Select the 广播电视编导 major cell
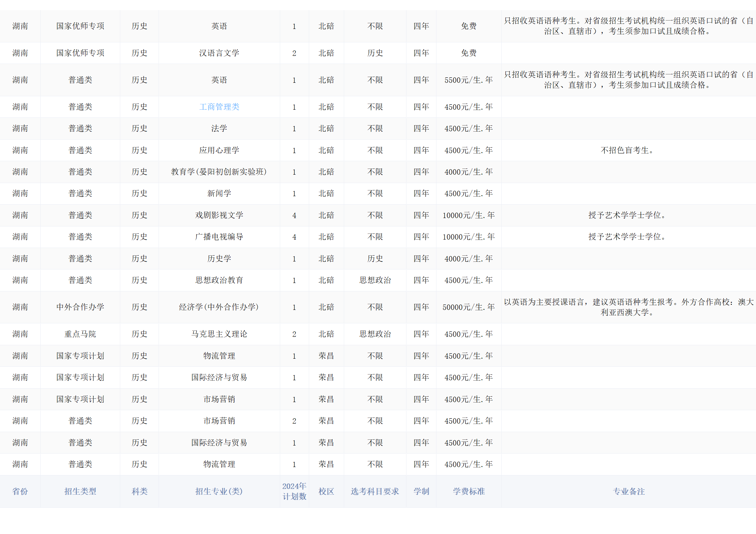The image size is (756, 534). click(219, 237)
